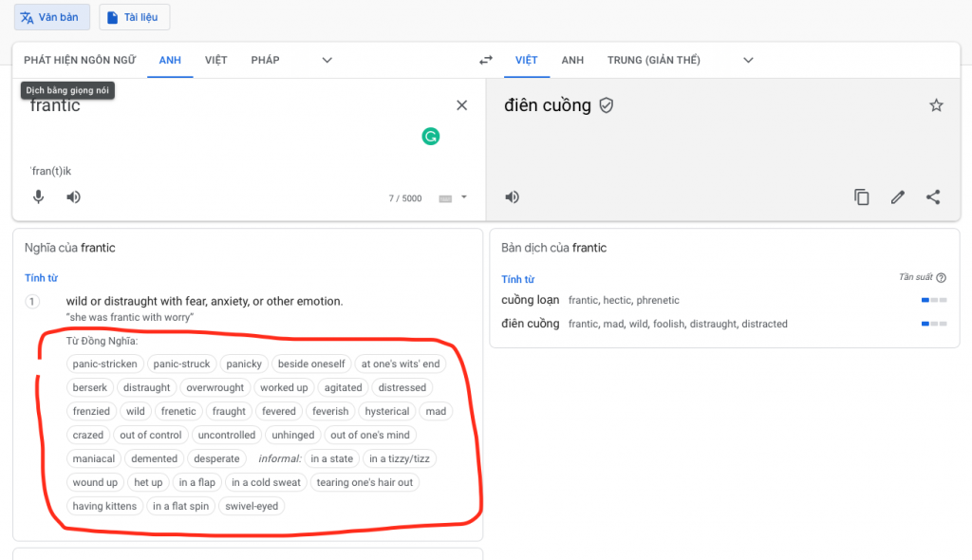Clear the source text with X
972x560 pixels.
(462, 105)
